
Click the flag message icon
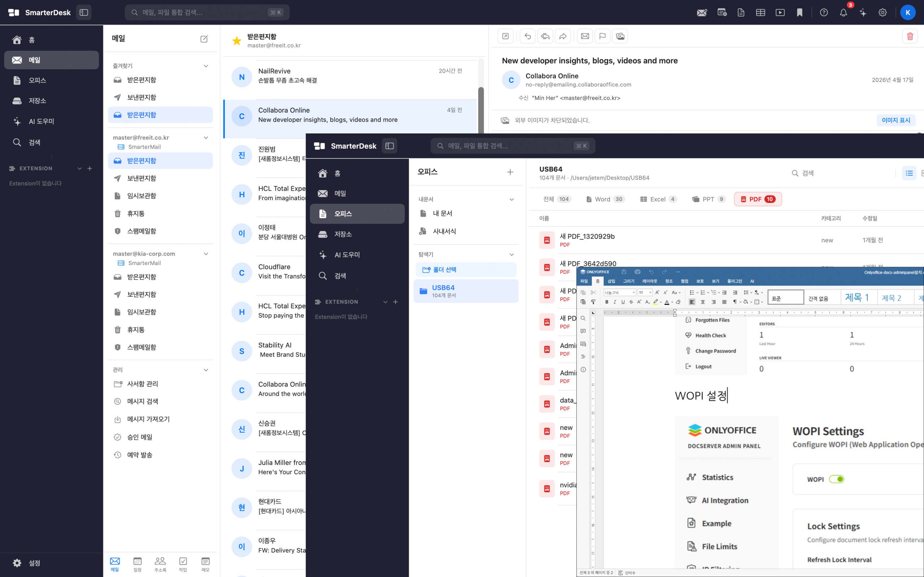(602, 36)
